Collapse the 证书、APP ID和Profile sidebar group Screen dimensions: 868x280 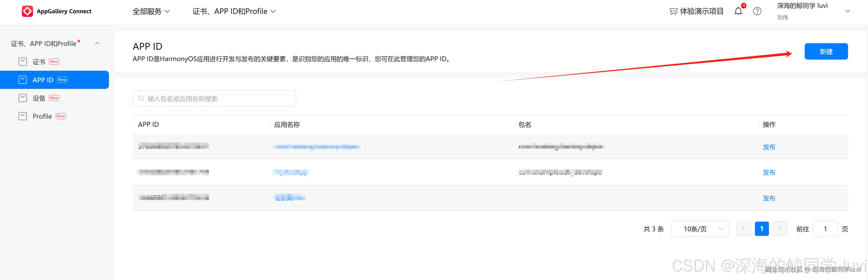[97, 43]
